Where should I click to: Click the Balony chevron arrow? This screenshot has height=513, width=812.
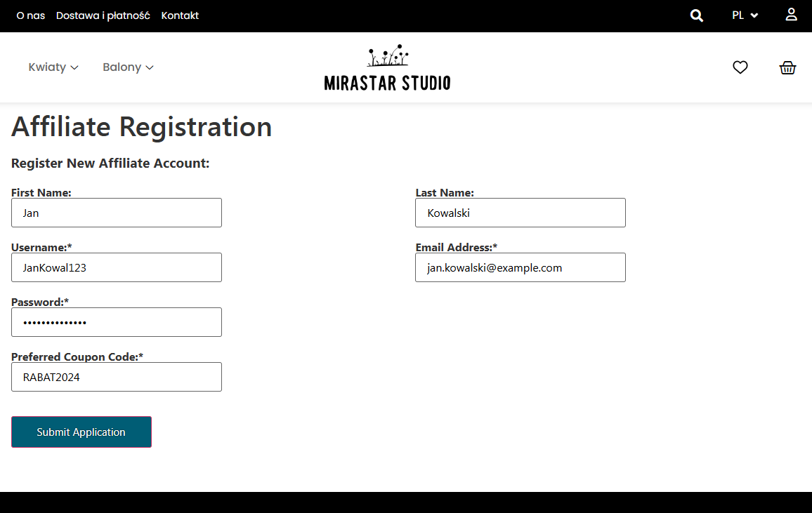click(x=149, y=68)
